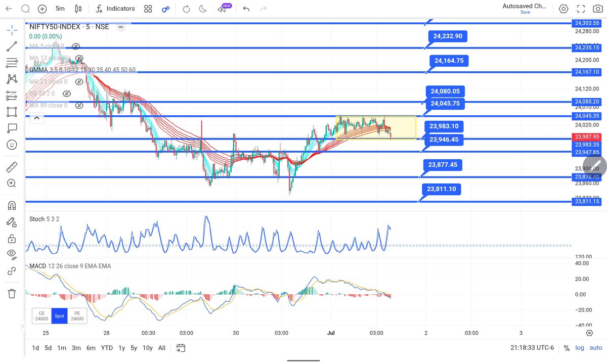Image resolution: width=607 pixels, height=364 pixels.
Task: Select the rectangle shapes tool
Action: pos(12,112)
